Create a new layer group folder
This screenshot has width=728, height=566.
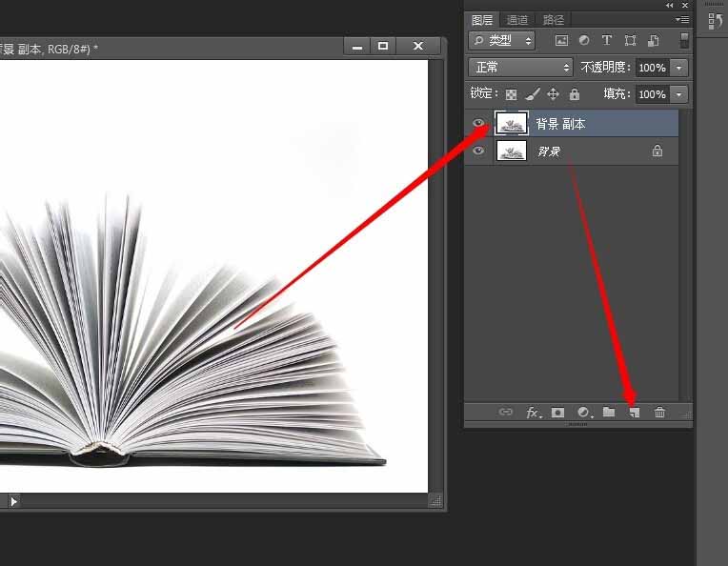point(609,413)
